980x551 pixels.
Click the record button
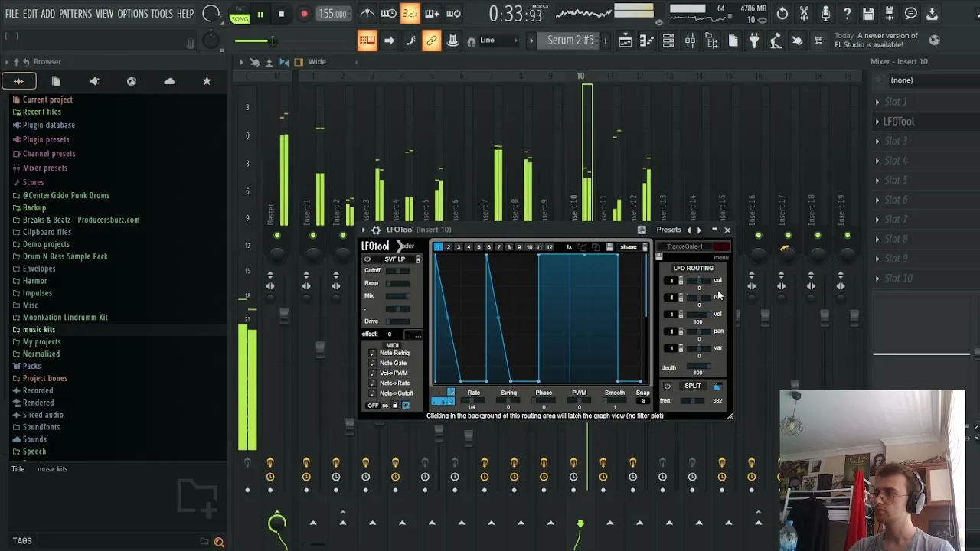point(304,14)
